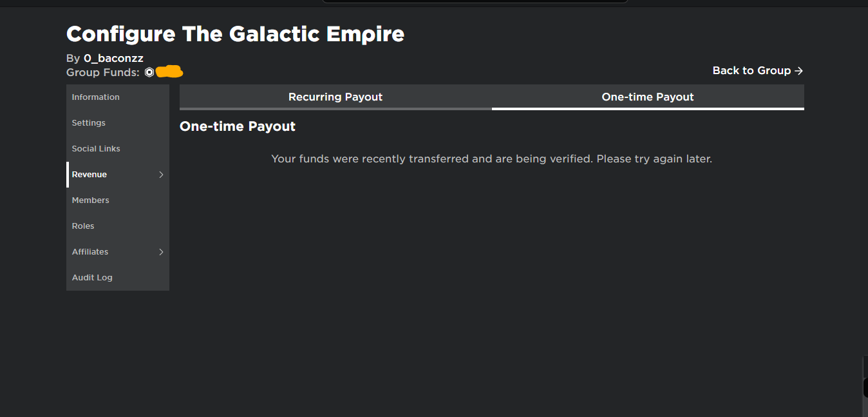The image size is (868, 417).
Task: Open the Information section
Action: point(96,97)
